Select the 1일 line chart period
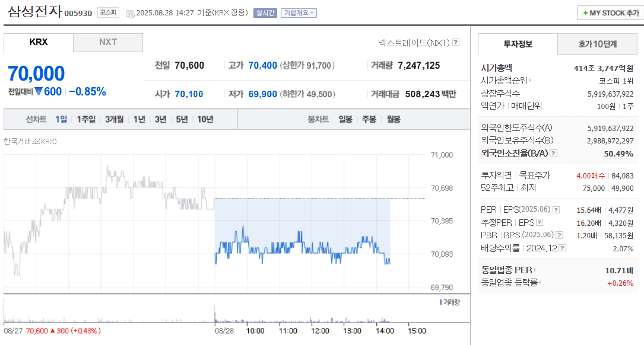 pyautogui.click(x=61, y=119)
